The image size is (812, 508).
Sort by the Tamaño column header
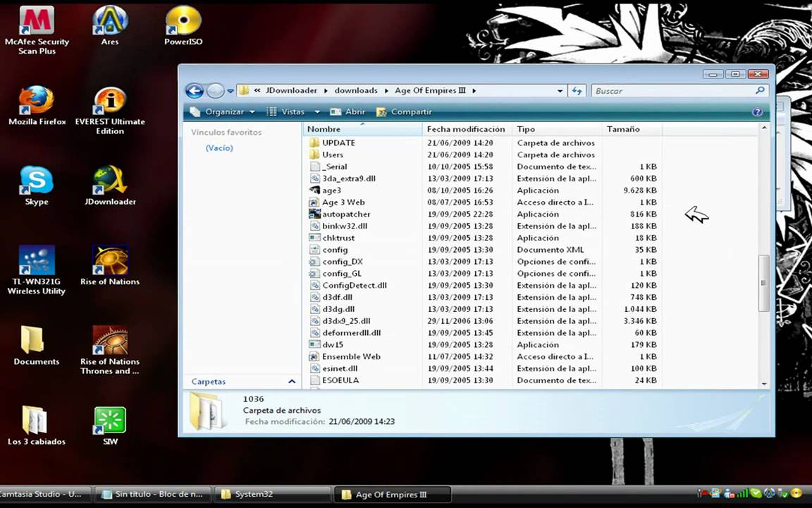click(x=632, y=129)
